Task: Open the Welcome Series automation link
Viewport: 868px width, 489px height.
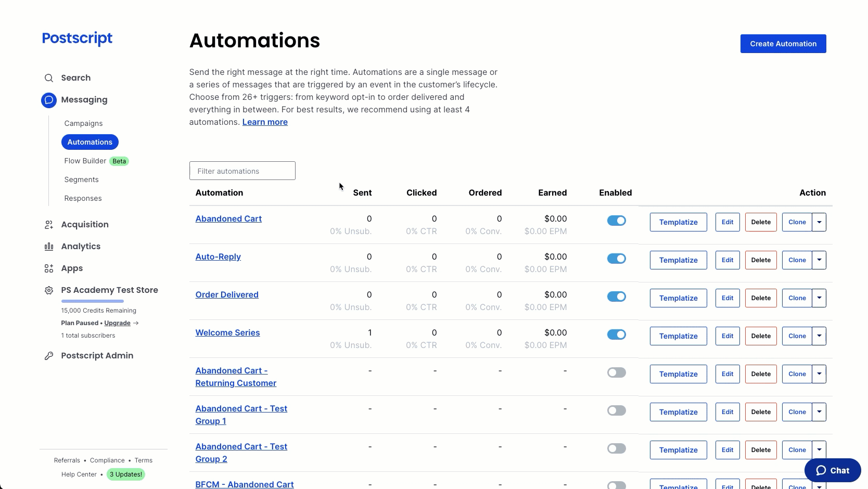Action: [x=227, y=332]
